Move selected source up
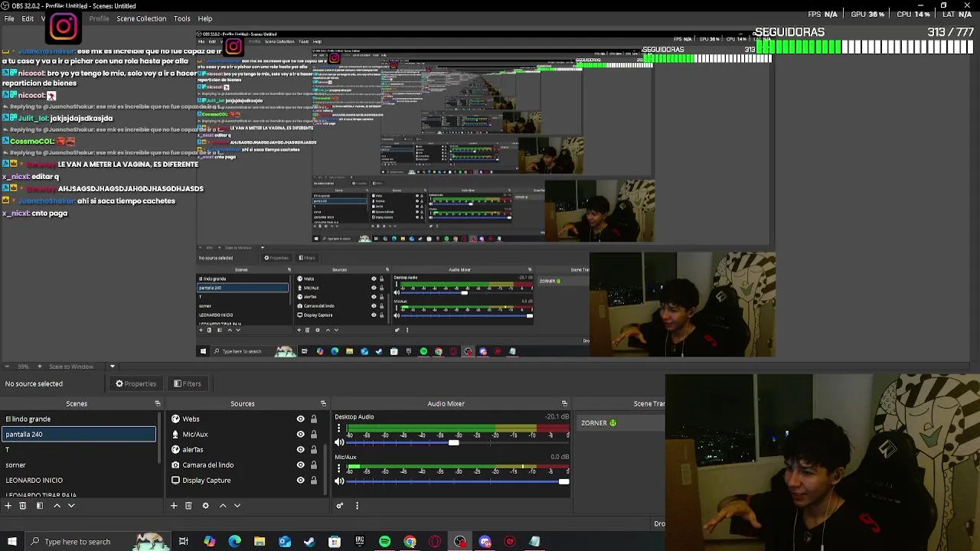 pyautogui.click(x=223, y=506)
